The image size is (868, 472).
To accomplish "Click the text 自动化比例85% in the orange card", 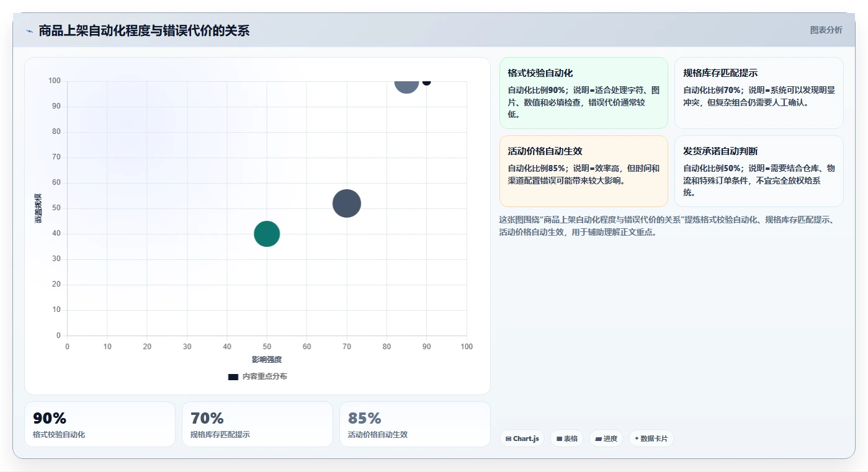I will (x=536, y=168).
